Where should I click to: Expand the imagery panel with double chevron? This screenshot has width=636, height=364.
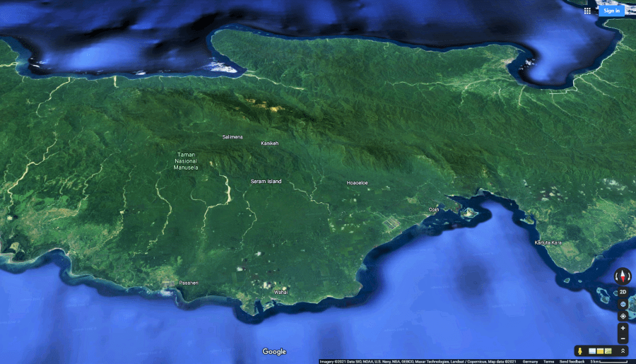click(623, 351)
